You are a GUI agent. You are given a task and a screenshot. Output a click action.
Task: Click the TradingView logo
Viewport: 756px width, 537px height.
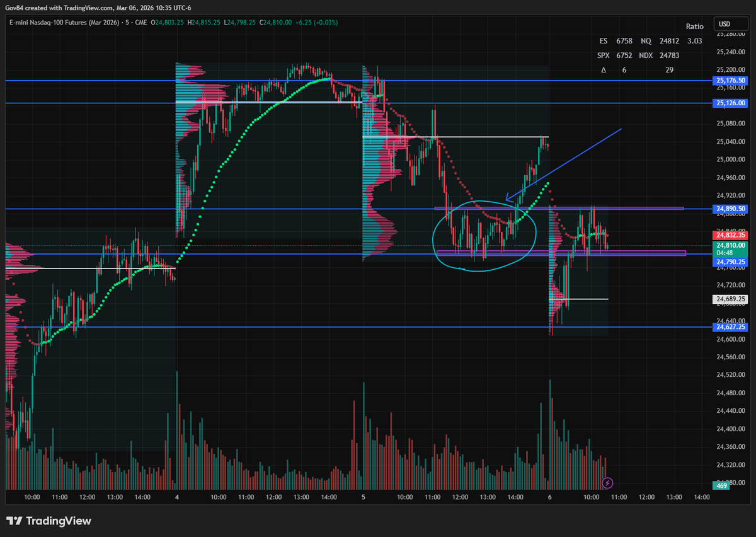[49, 521]
